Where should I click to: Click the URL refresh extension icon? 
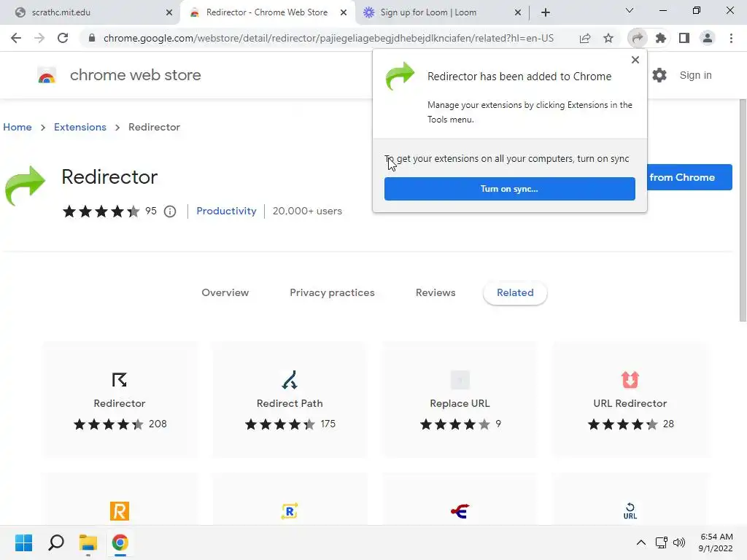(x=630, y=511)
